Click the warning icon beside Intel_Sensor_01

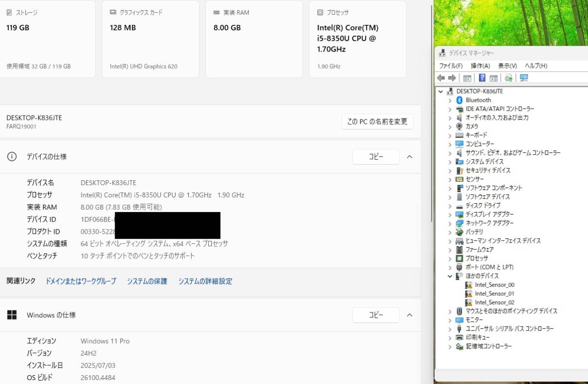tap(468, 293)
